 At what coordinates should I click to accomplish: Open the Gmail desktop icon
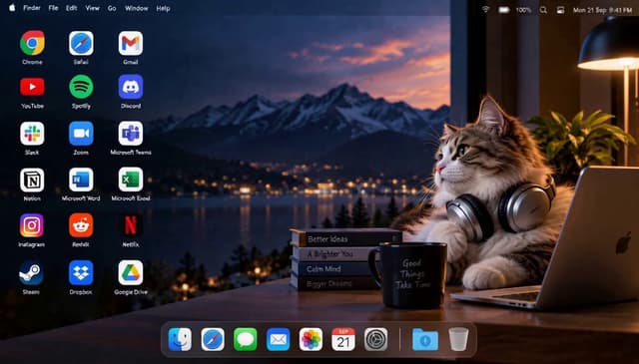pyautogui.click(x=131, y=43)
